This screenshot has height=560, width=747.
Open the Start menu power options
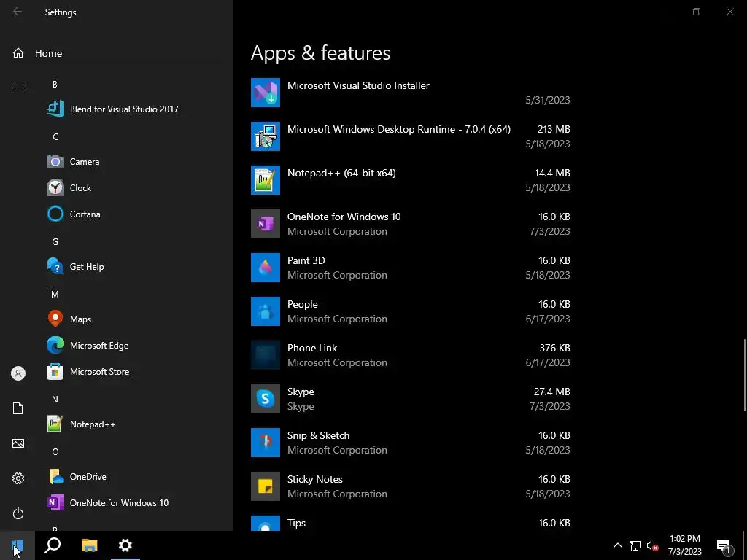coord(18,513)
